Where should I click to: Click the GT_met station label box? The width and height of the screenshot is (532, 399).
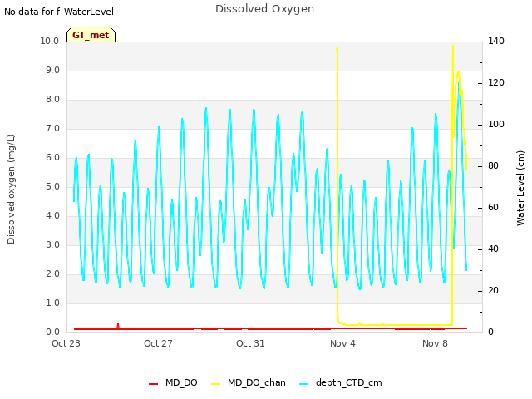(91, 35)
